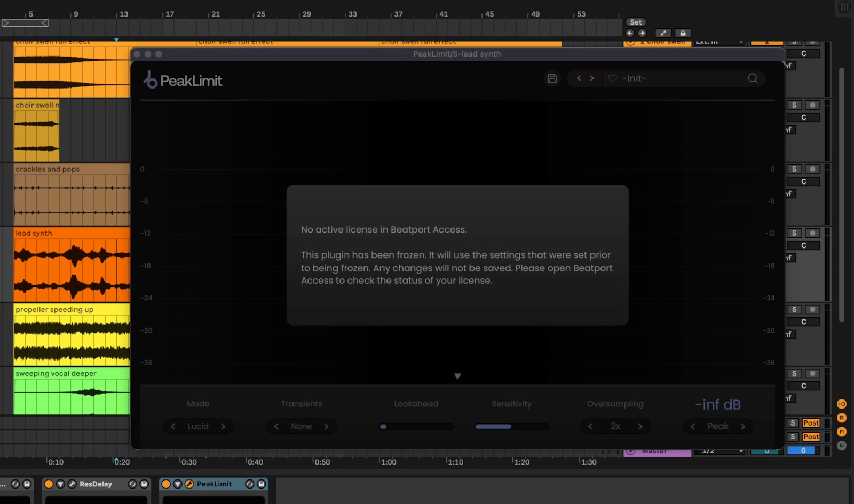Go to next preset arrow

click(592, 78)
